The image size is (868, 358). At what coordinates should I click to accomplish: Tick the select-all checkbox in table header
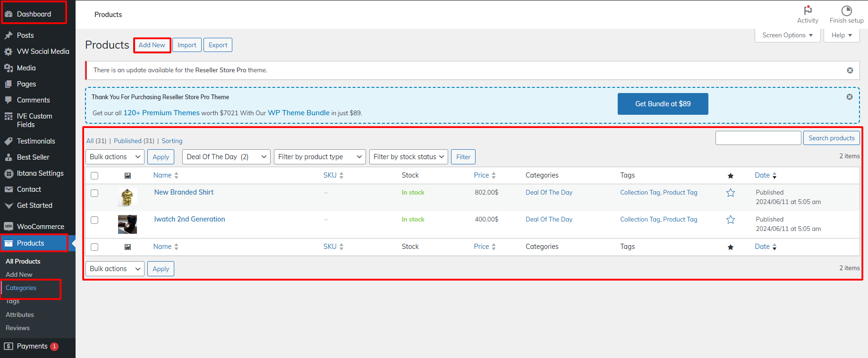click(94, 176)
